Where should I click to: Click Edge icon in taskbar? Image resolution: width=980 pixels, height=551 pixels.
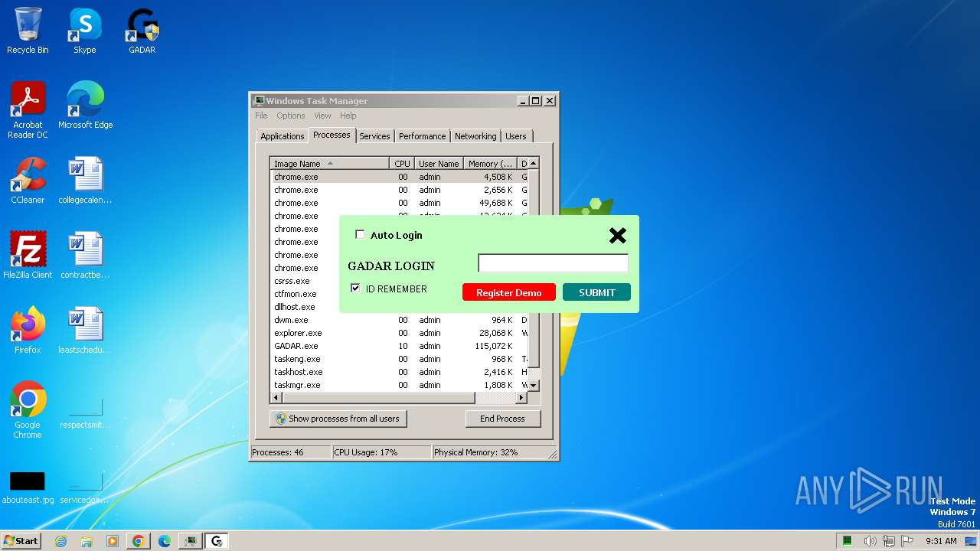(165, 541)
